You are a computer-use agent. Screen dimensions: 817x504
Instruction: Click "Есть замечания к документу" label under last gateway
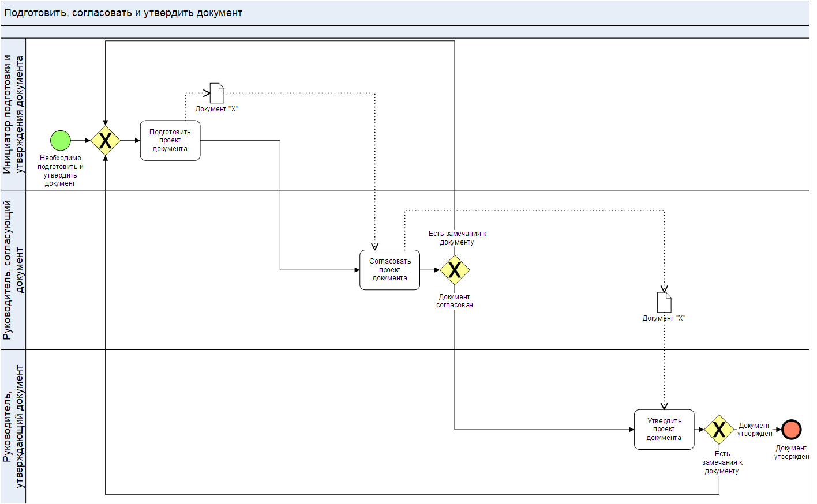[x=722, y=462]
